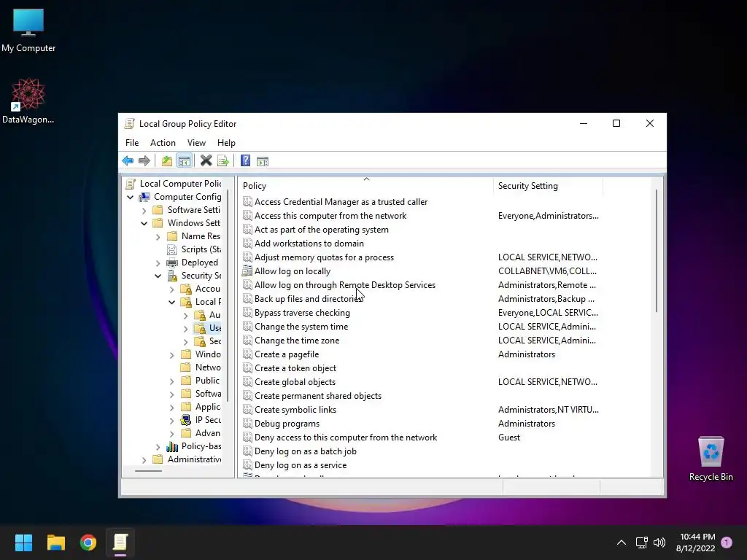Click the policy list vertical scrollbar

point(656,252)
